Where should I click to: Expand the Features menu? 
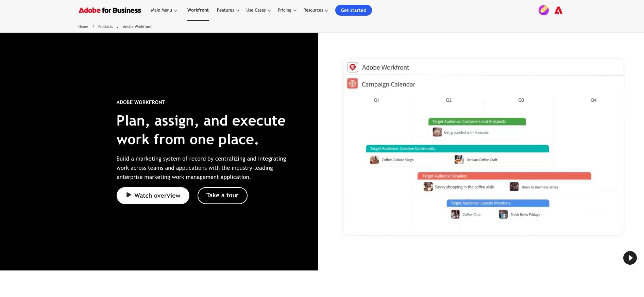pos(228,10)
